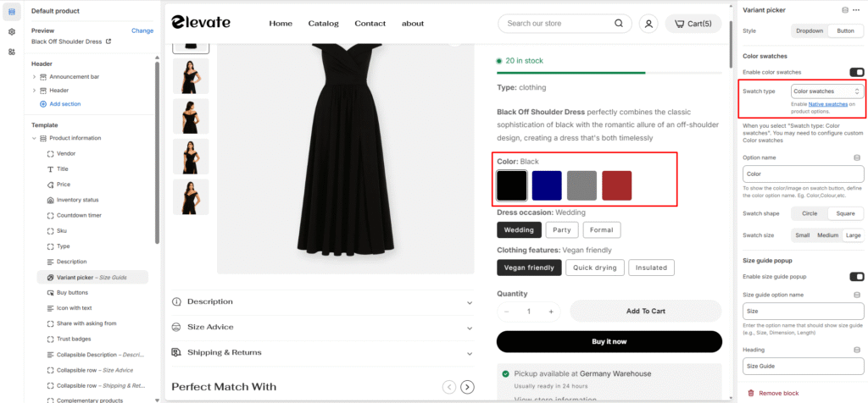
Task: Open the Native swatches link
Action: pyautogui.click(x=827, y=104)
